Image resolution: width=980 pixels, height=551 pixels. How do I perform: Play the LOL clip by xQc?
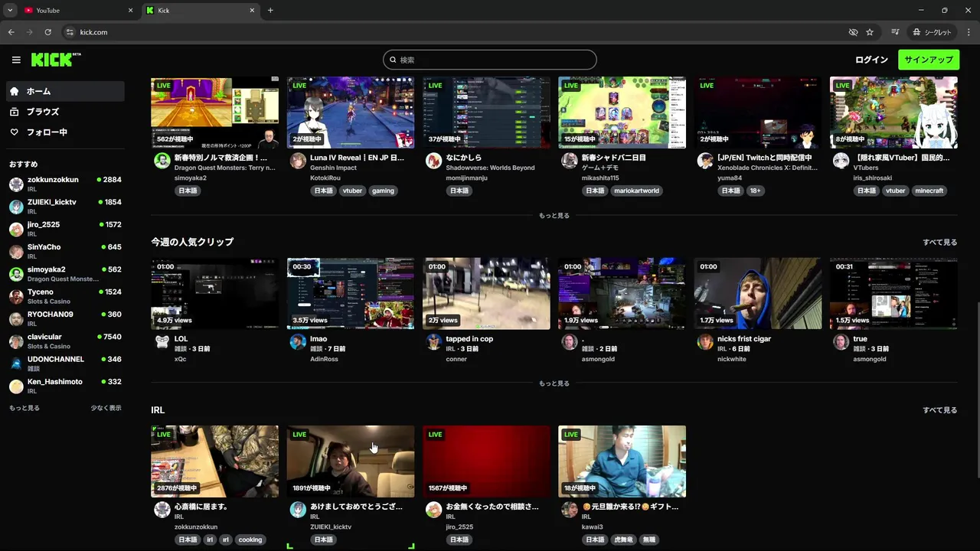point(214,294)
